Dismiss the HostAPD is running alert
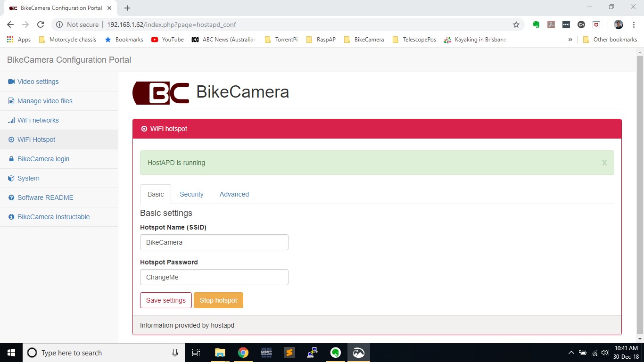This screenshot has width=644, height=362. click(x=604, y=163)
